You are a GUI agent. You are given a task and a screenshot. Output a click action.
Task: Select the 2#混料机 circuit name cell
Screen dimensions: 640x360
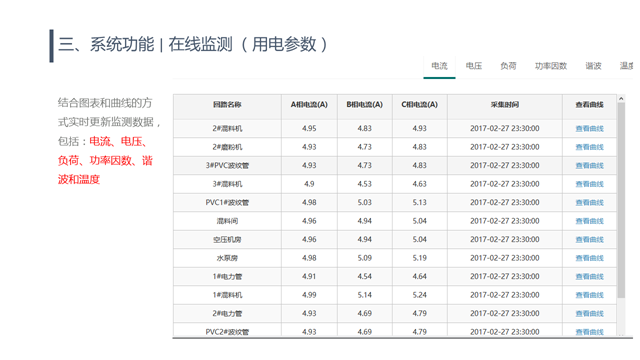[227, 129]
